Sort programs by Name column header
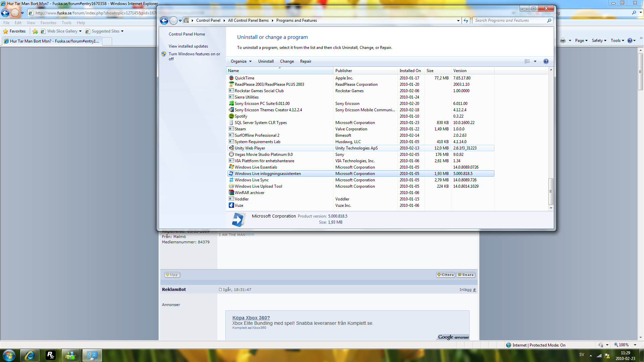The width and height of the screenshot is (644, 362). pos(280,71)
